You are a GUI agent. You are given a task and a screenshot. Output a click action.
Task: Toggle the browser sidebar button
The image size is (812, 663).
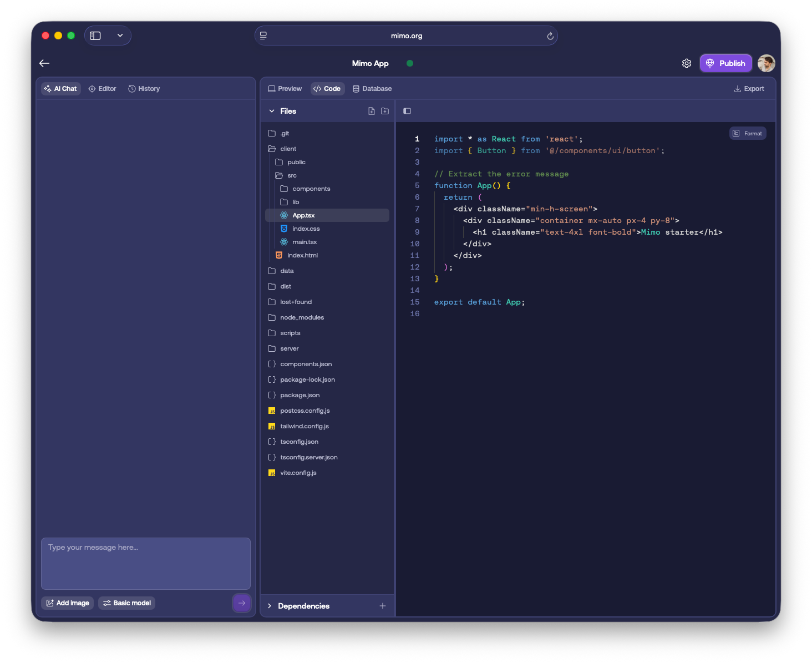(95, 36)
